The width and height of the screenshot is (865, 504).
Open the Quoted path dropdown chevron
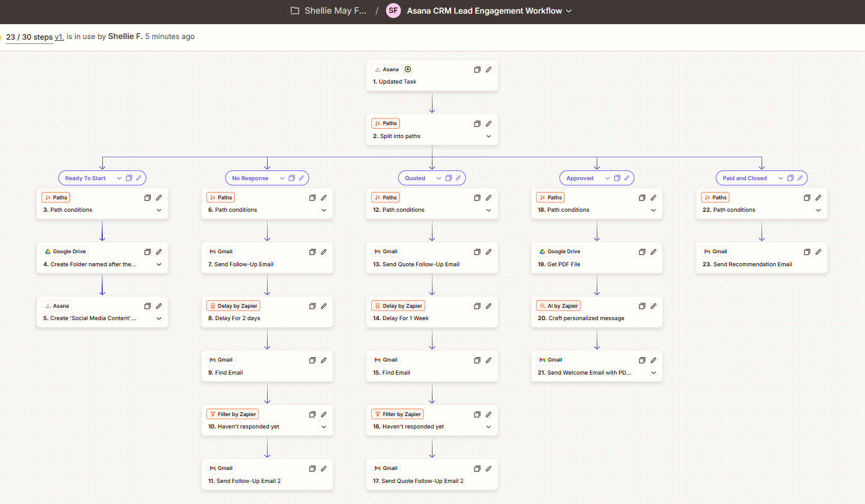click(439, 178)
